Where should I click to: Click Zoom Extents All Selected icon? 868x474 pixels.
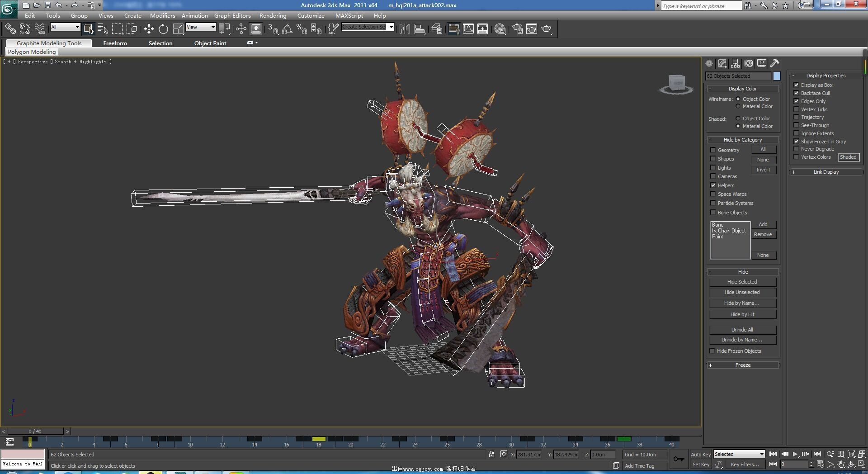[862, 454]
